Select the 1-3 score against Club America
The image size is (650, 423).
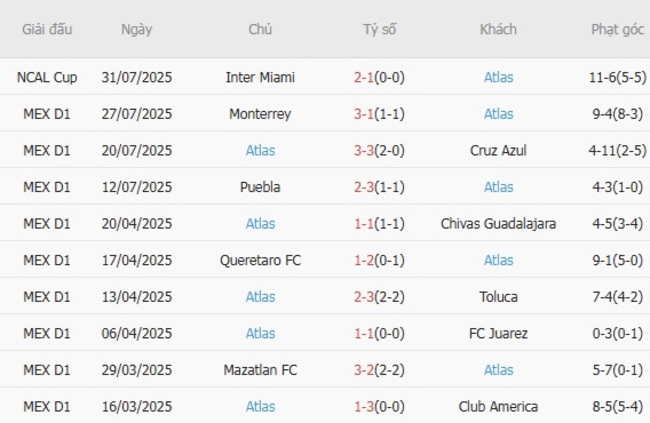click(x=379, y=407)
